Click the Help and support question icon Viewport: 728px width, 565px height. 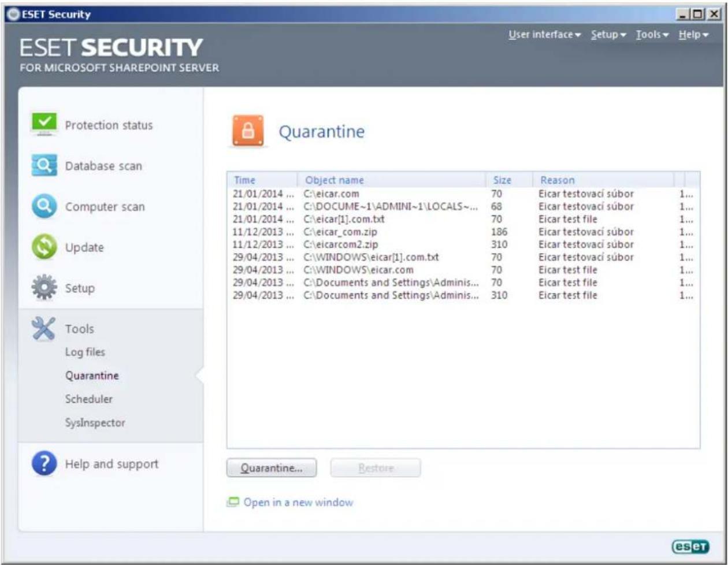(x=44, y=464)
